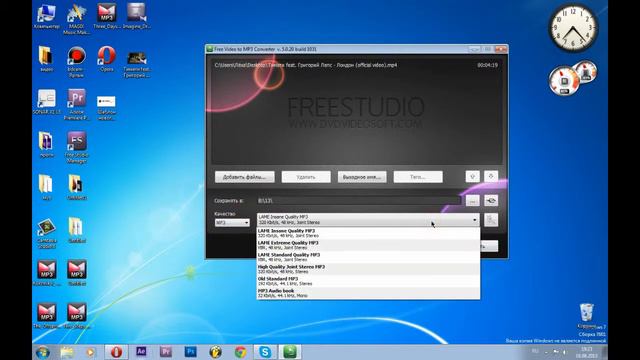Open the Free Studio Manager desktop shortcut
The image size is (640, 360).
pos(76,148)
